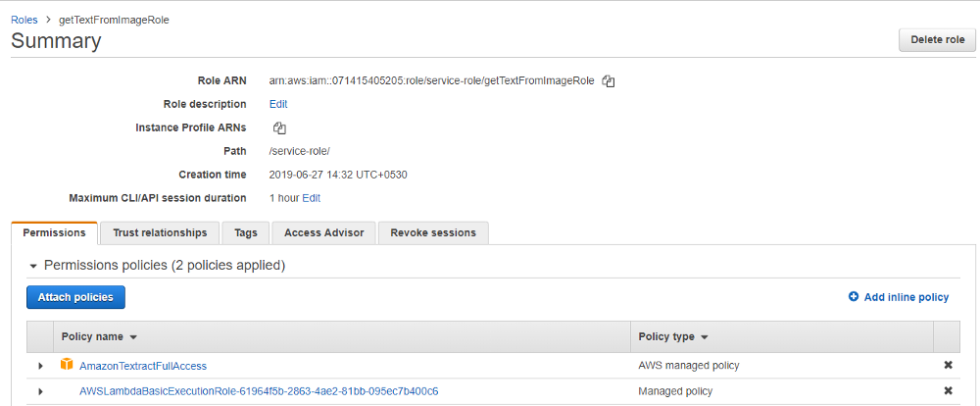Go to the Revoke sessions tab
Screen dimensions: 980x406
[x=432, y=232]
